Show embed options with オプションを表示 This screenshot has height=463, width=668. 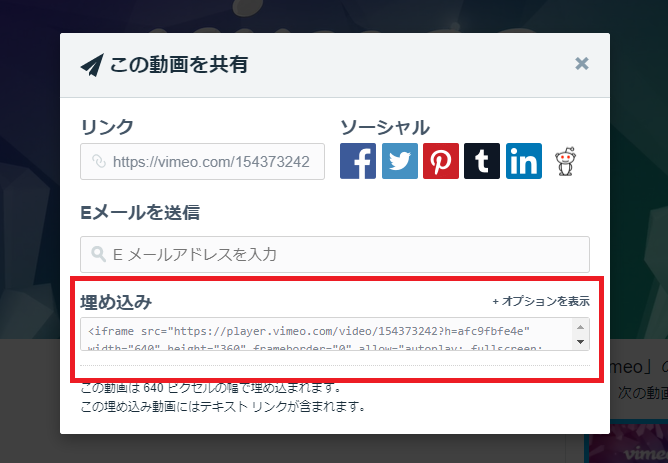(541, 301)
